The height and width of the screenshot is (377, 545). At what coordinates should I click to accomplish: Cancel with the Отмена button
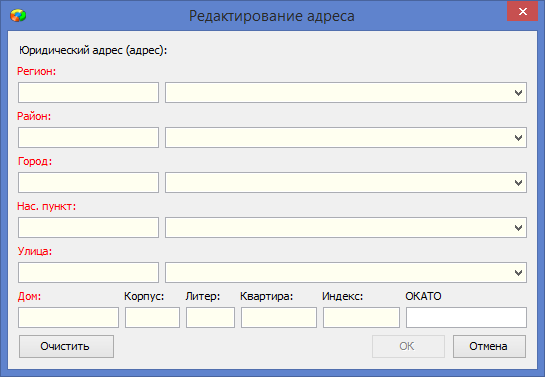coord(489,346)
